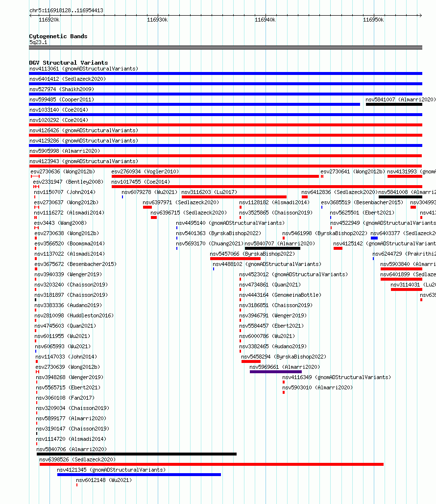The height and width of the screenshot is (504, 436).
Task: Open nsv5625501 (Ebert2021) label
Action: [x=362, y=213]
